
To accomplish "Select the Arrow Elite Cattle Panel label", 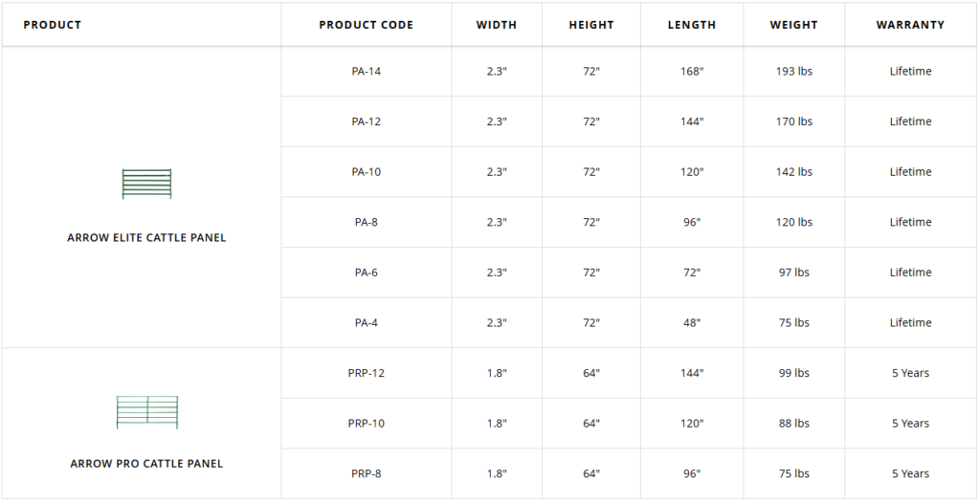I will pyautogui.click(x=146, y=237).
